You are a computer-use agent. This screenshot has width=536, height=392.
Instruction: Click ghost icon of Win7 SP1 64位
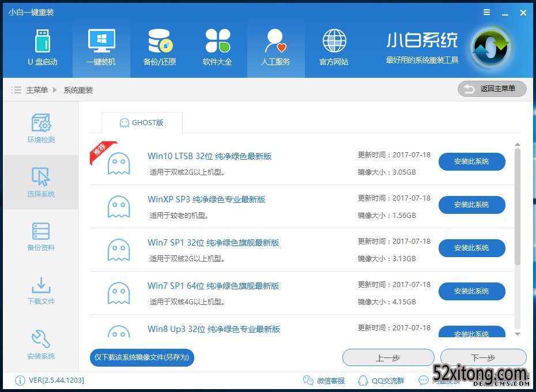point(119,293)
